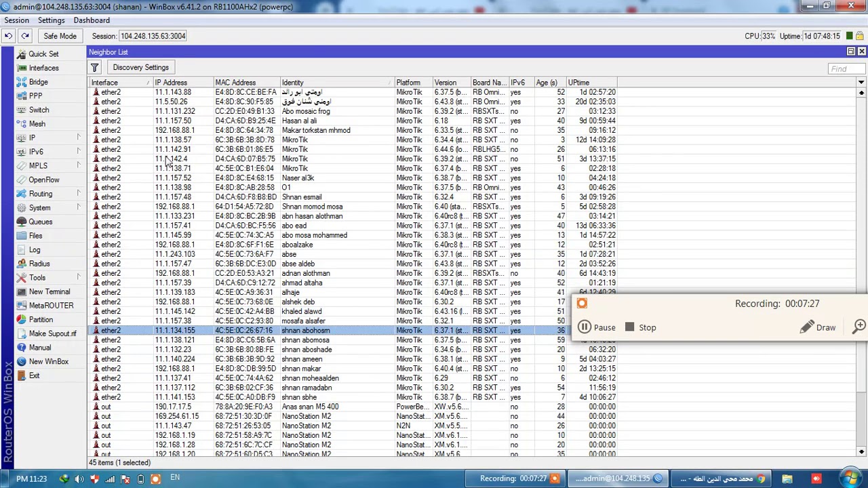This screenshot has height=488, width=868.
Task: Select row Anas snan M5 400
Action: 353,407
